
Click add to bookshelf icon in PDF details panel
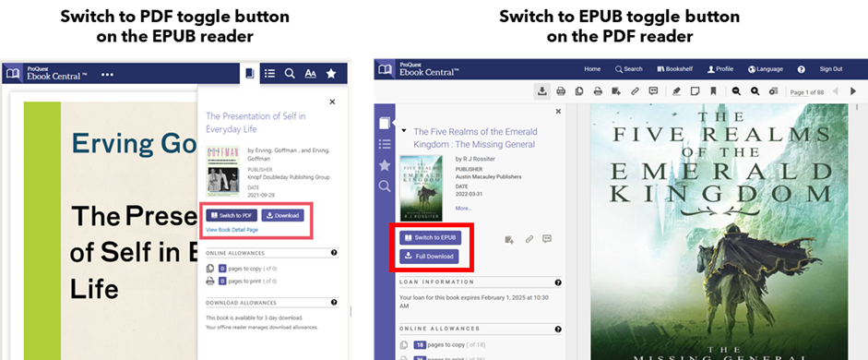[x=509, y=239]
